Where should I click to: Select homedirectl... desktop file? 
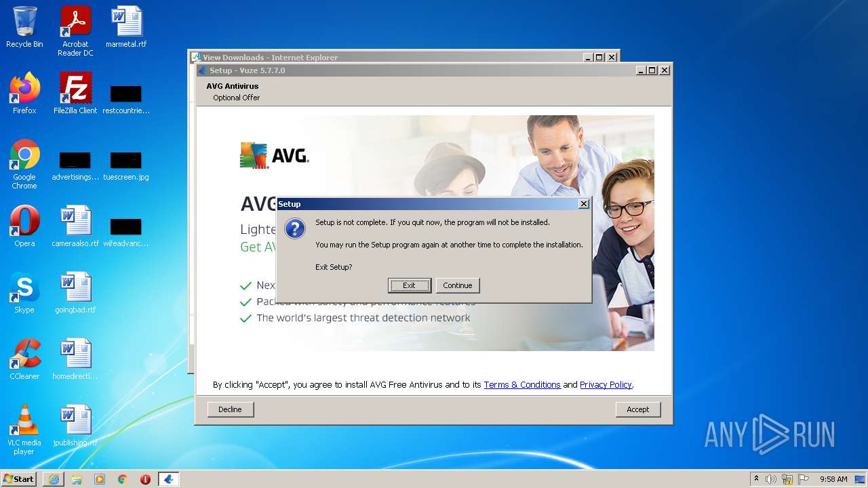[75, 359]
